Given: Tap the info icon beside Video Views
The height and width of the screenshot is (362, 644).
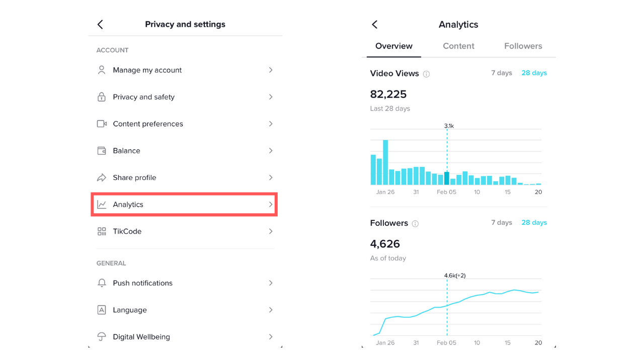Looking at the screenshot, I should click(427, 74).
